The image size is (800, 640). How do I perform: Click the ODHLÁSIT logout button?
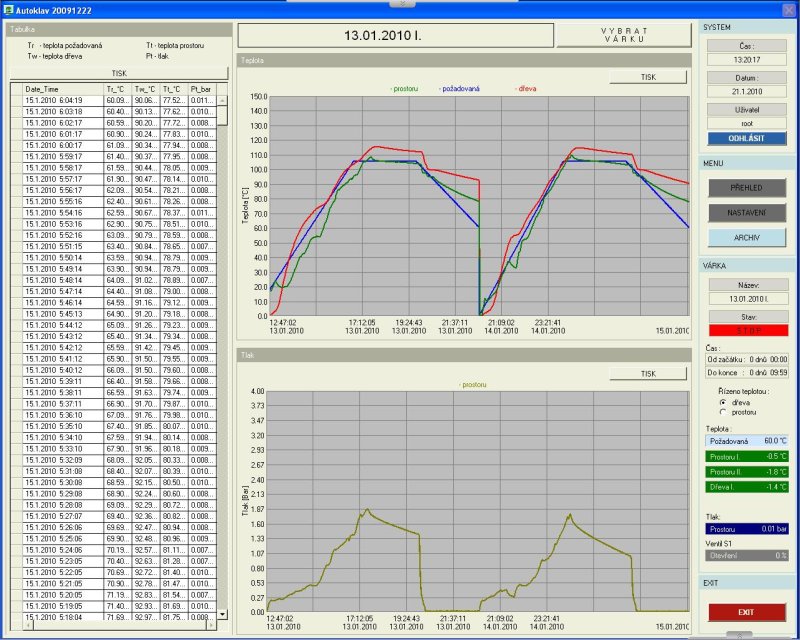click(x=747, y=139)
